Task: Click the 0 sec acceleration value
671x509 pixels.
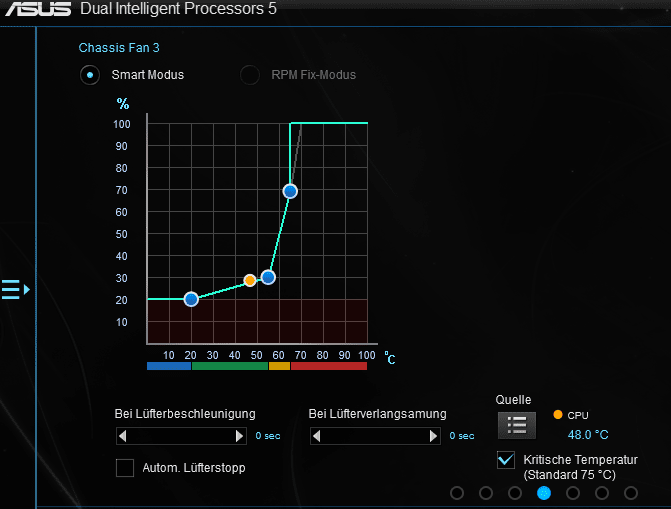Action: (x=268, y=436)
